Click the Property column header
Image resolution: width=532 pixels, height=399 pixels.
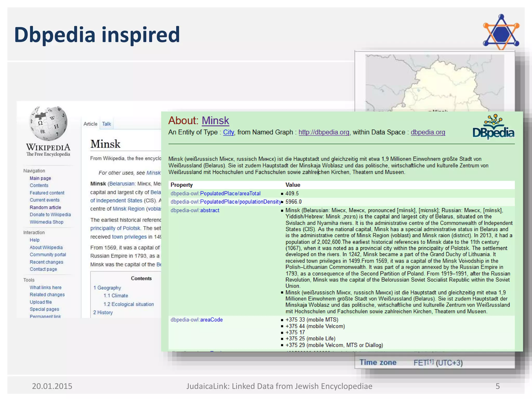click(182, 185)
